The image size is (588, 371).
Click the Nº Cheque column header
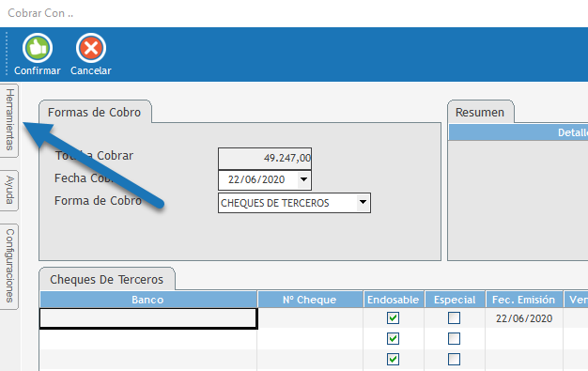click(x=310, y=300)
